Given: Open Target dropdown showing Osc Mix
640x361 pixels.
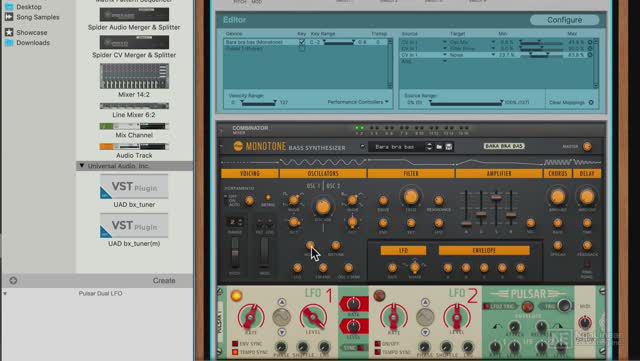Looking at the screenshot, I should tap(493, 42).
